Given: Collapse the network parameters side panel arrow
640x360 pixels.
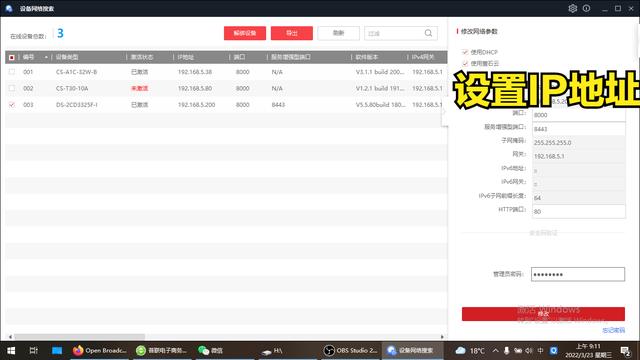Looking at the screenshot, I should coord(444,111).
